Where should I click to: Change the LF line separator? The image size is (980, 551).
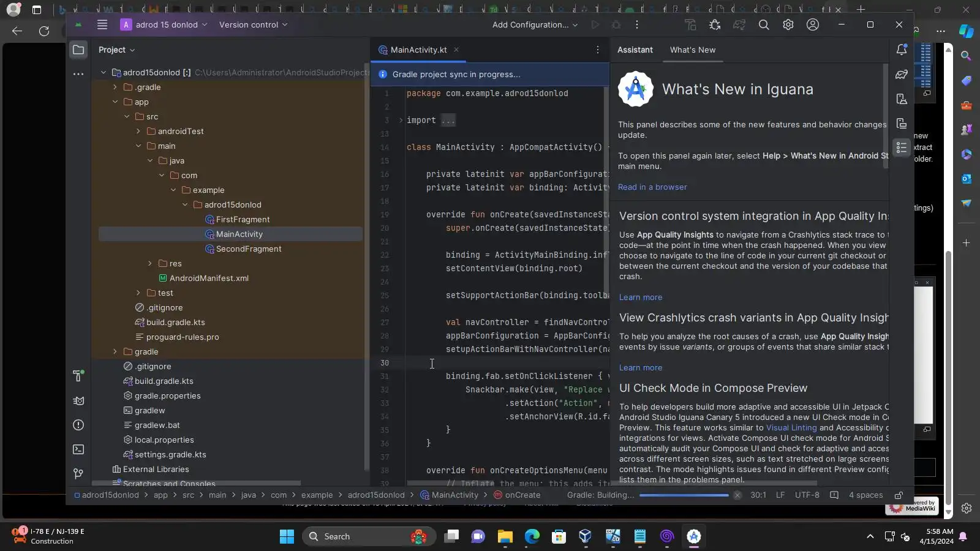pos(780,495)
